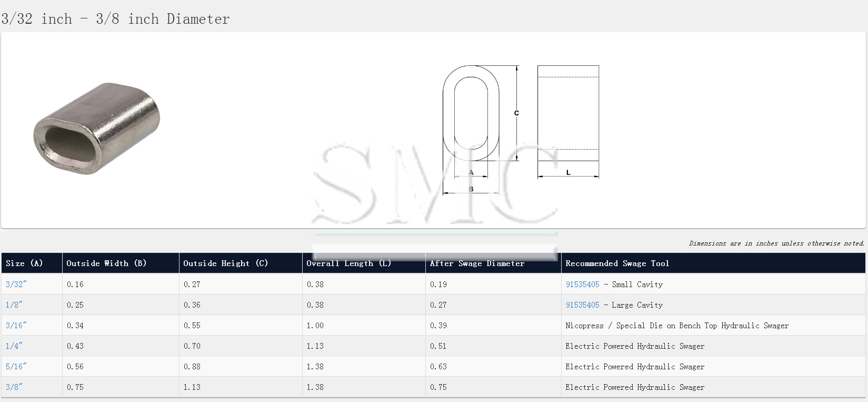Select the Recommended Swage Tool column header
Screen dimensions: 868x402
click(617, 263)
